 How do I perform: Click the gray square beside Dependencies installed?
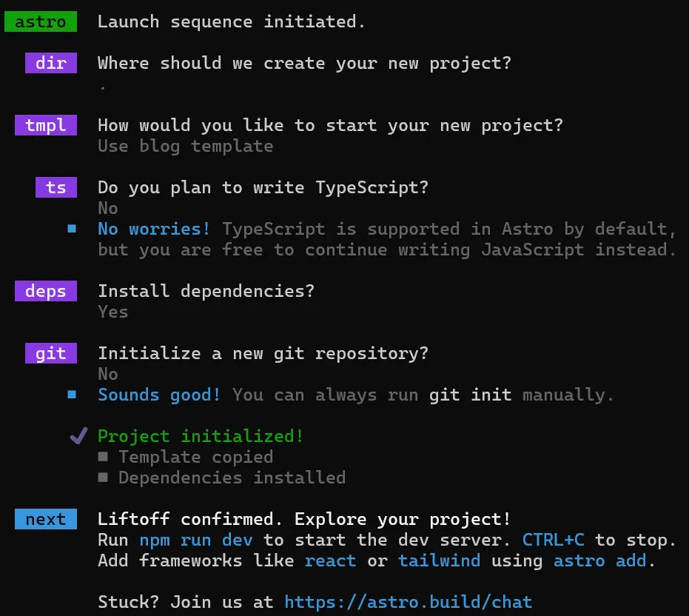[x=103, y=478]
